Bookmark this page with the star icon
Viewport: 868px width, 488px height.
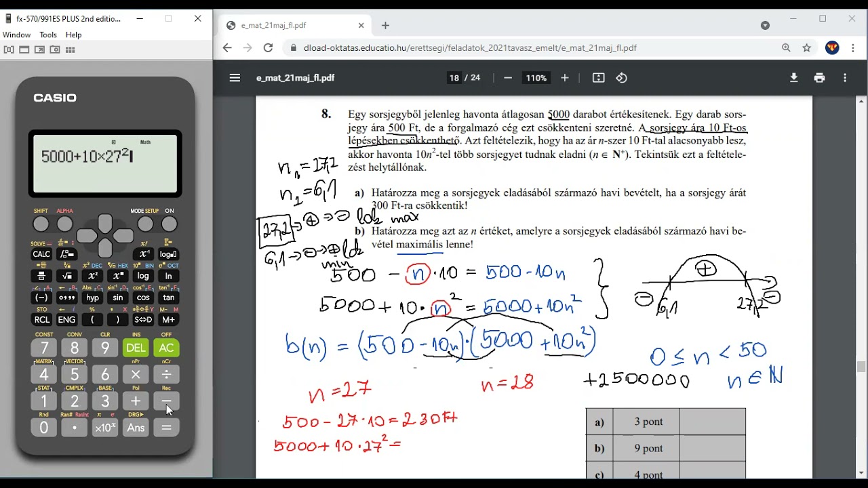[x=806, y=48]
